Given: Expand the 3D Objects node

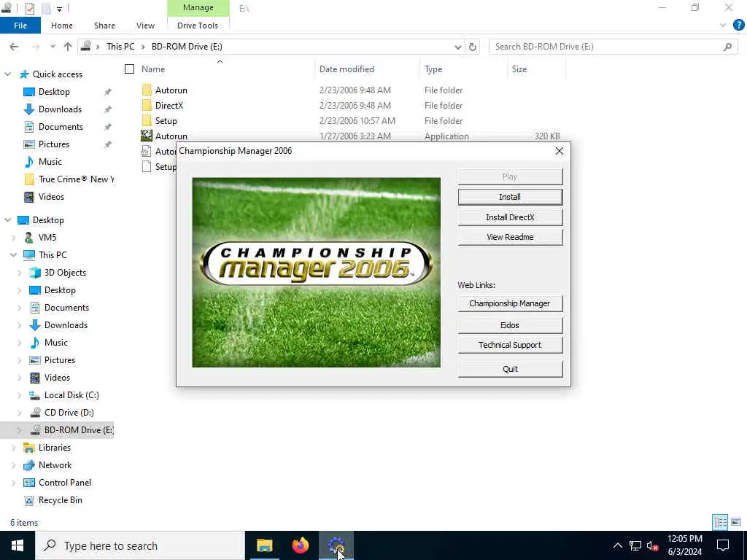Looking at the screenshot, I should [x=20, y=273].
